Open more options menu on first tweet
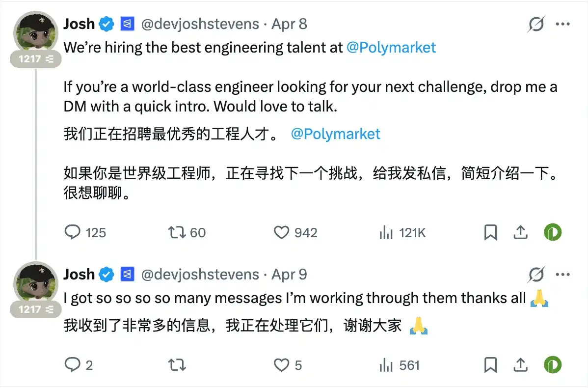The width and height of the screenshot is (588, 388). (562, 24)
